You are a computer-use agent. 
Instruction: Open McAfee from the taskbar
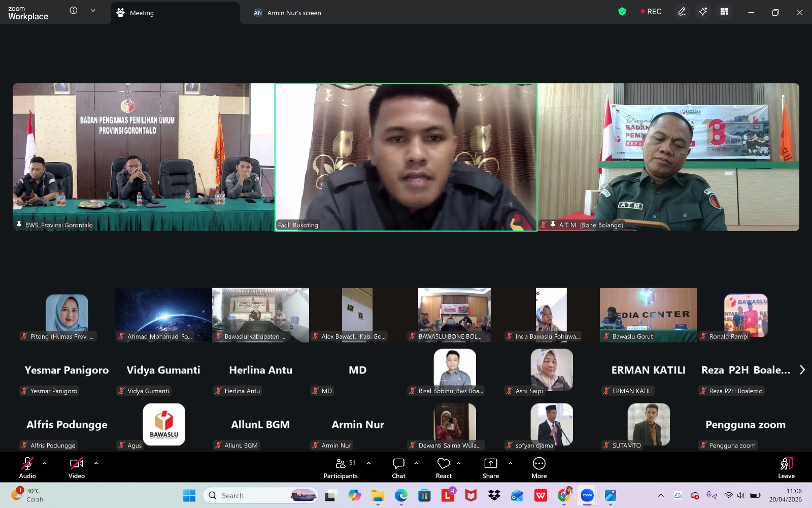point(471,495)
